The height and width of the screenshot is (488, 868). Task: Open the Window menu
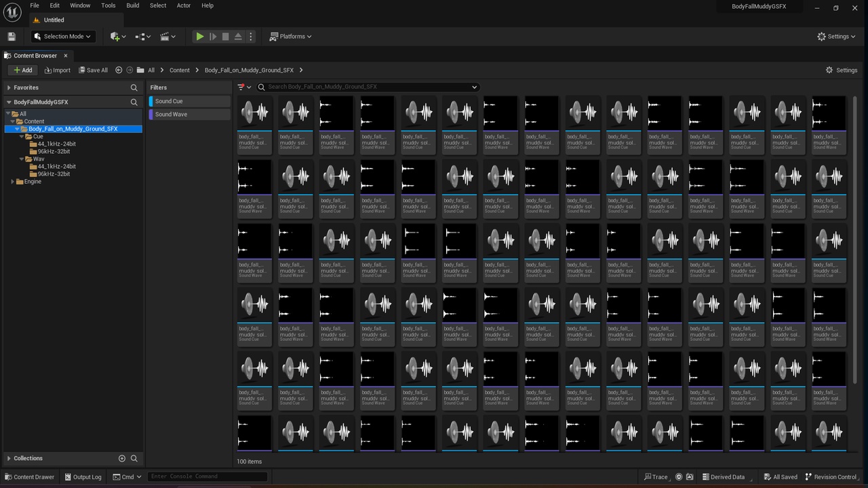tap(80, 5)
